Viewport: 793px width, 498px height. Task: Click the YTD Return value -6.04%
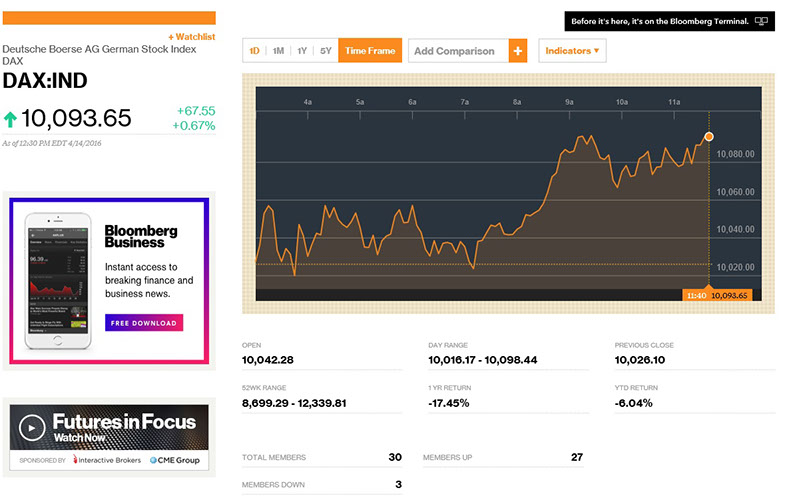pos(634,403)
